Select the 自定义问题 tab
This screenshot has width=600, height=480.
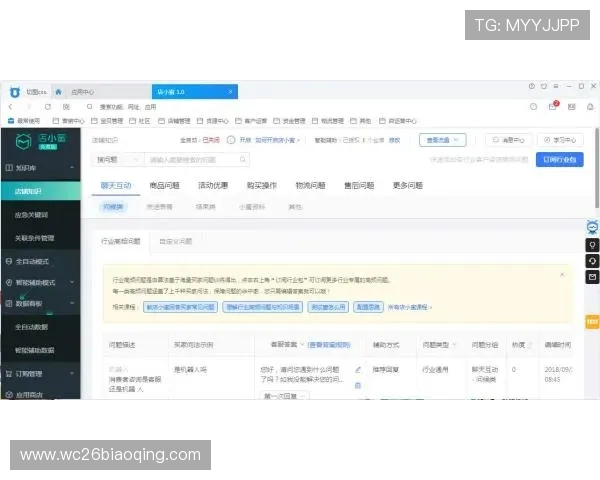coord(176,241)
